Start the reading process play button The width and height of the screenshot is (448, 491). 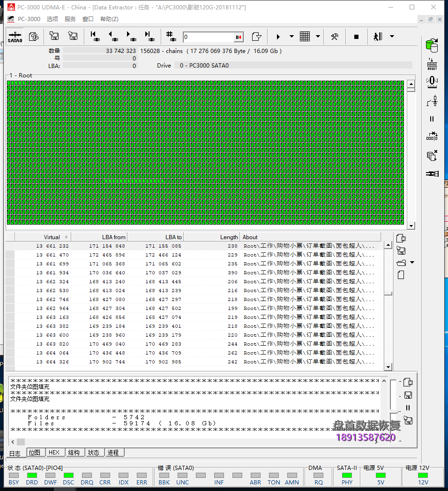click(x=278, y=37)
